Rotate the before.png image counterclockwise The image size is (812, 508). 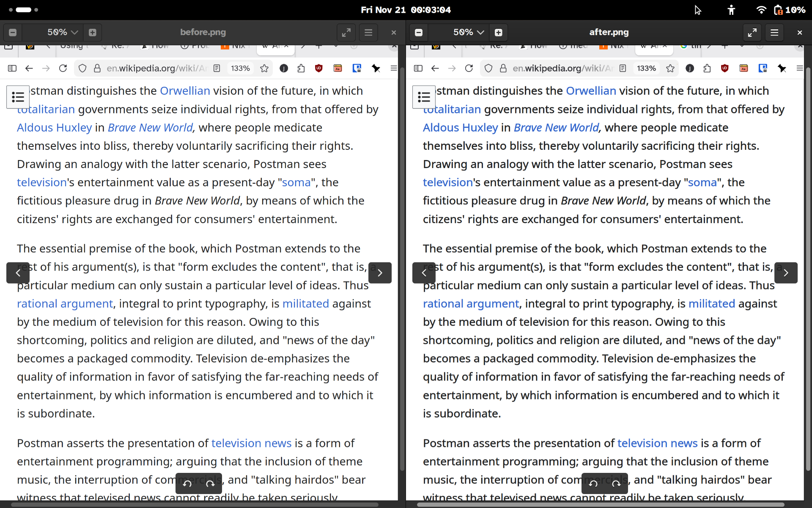[x=187, y=483]
